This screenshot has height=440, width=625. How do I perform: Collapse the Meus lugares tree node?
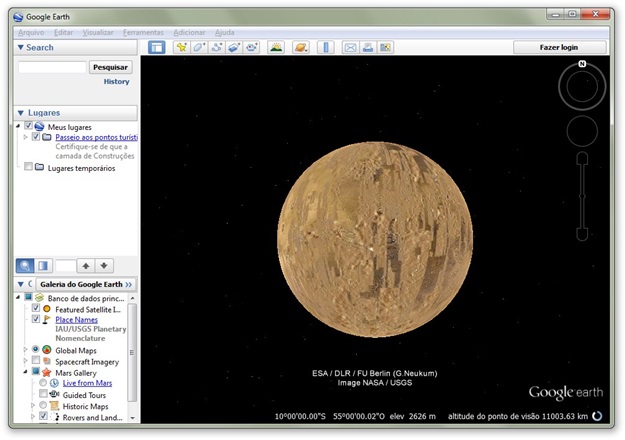coord(18,126)
